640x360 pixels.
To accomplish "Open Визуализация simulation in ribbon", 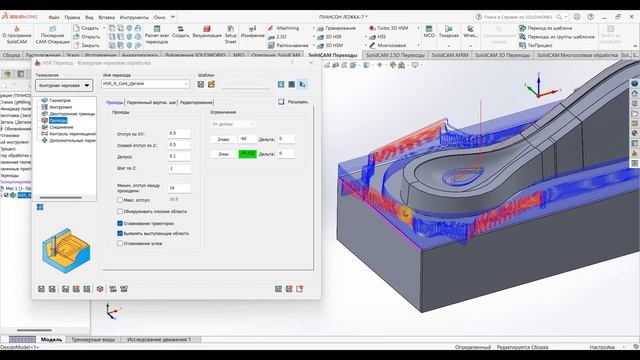I will tap(207, 32).
